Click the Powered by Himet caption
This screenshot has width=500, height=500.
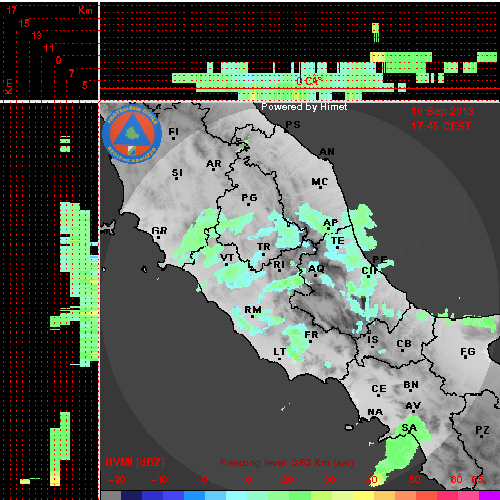pos(304,107)
